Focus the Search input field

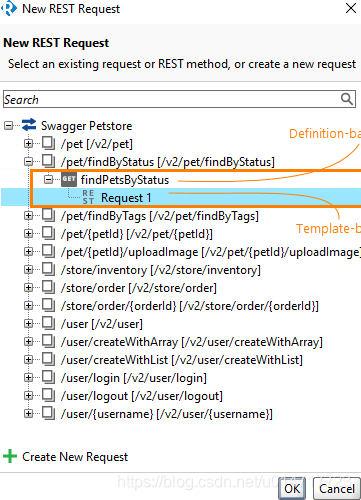tap(179, 99)
